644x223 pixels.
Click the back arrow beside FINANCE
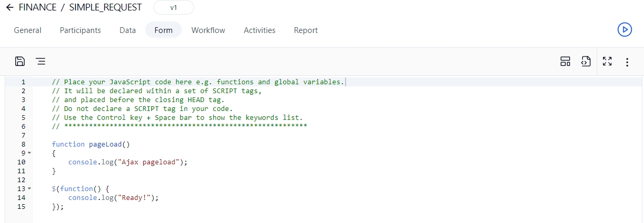click(9, 7)
